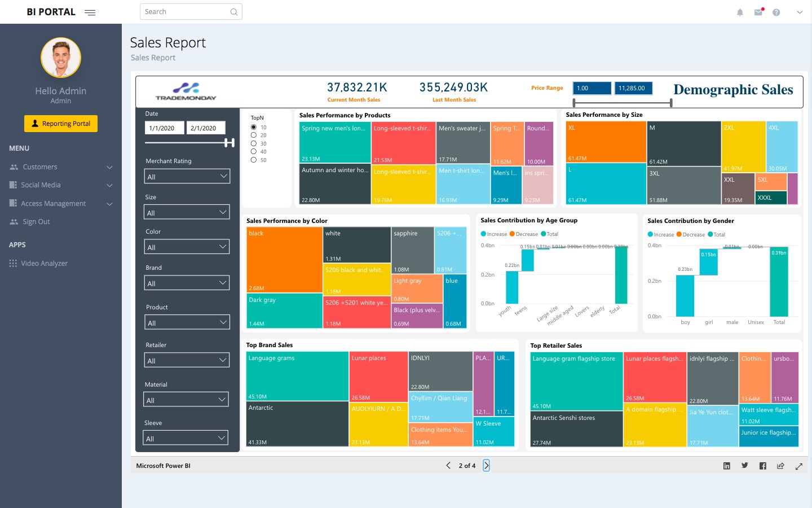This screenshot has height=508, width=812.
Task: Click the Price Range slider left handle
Action: click(574, 103)
